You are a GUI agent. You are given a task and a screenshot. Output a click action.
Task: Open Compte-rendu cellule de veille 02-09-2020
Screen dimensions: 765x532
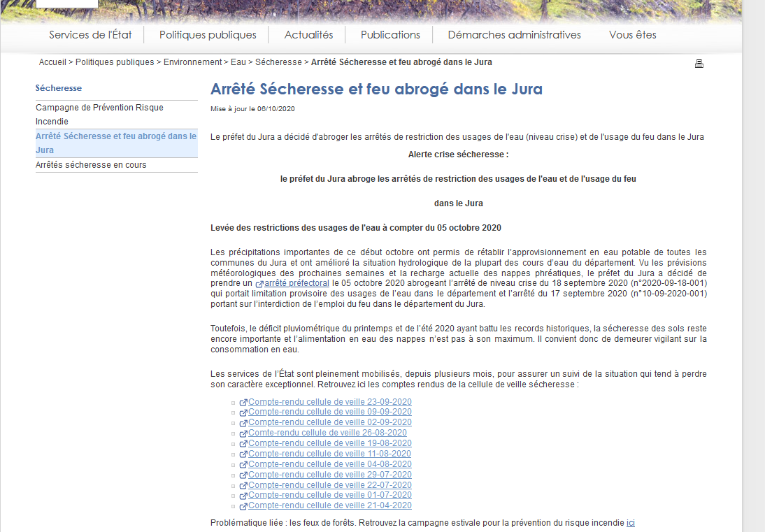click(330, 422)
